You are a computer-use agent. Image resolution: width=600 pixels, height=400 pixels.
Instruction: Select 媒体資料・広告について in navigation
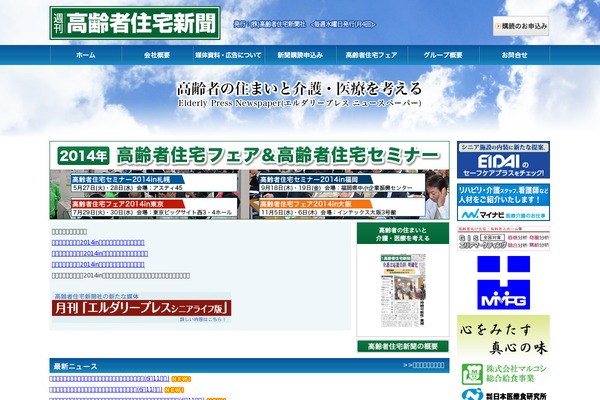(228, 55)
